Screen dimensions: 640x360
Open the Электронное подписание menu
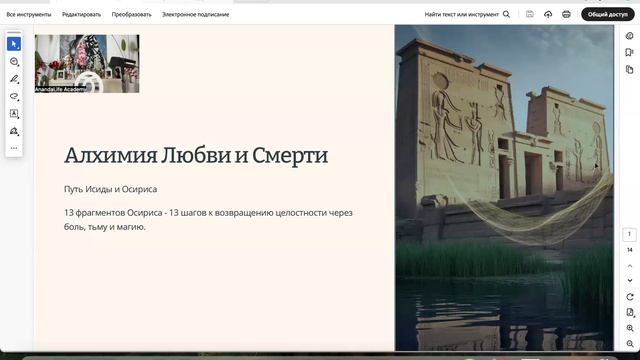196,14
